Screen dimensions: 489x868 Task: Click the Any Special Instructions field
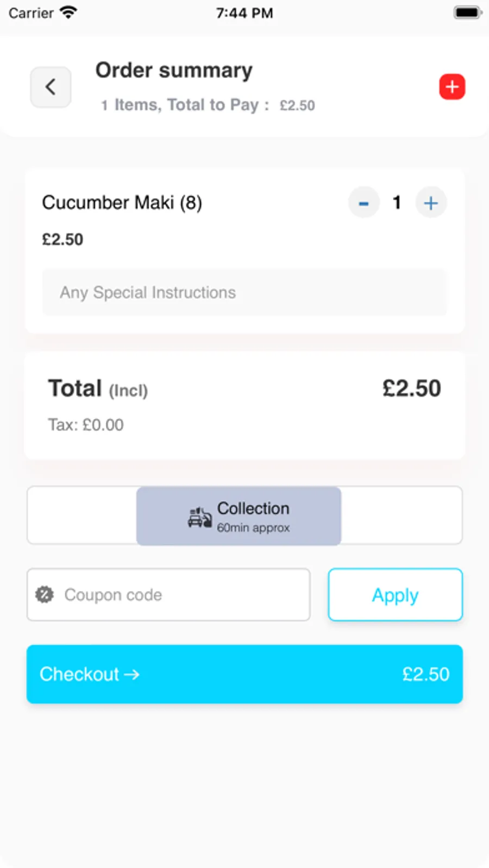(x=244, y=292)
